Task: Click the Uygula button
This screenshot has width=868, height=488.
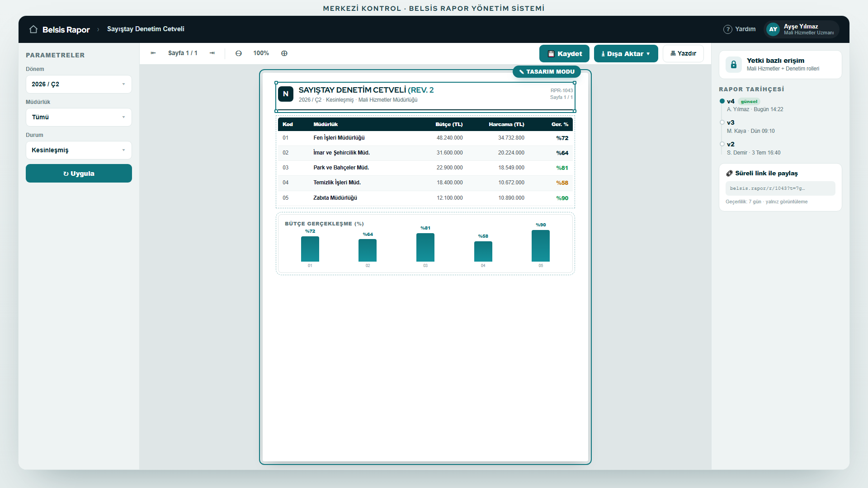Action: (79, 174)
